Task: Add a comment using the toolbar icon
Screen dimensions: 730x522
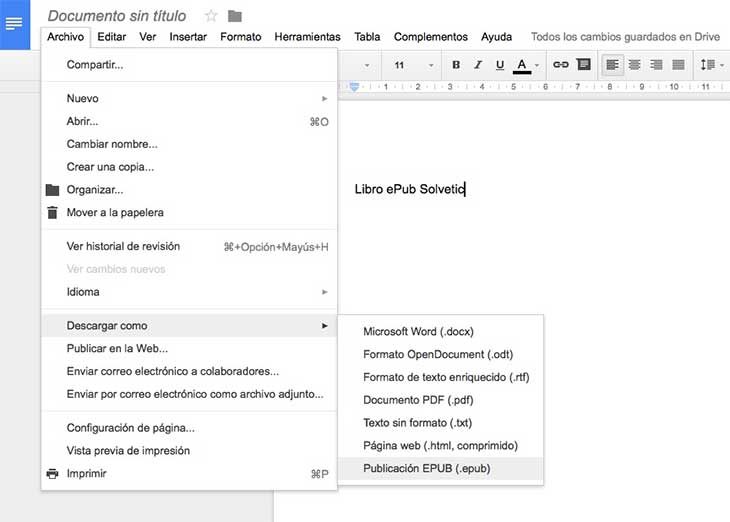Action: click(x=583, y=64)
